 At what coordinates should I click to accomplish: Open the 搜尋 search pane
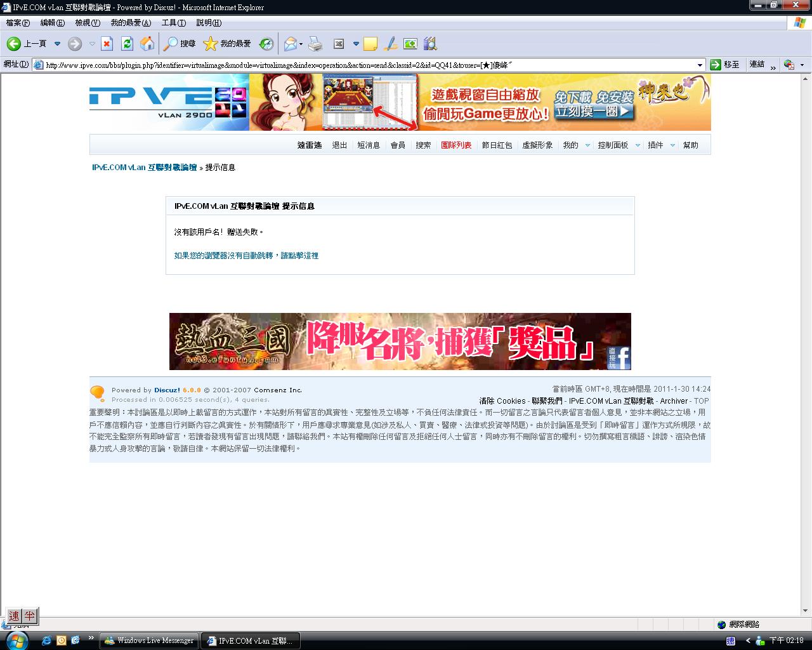[180, 44]
